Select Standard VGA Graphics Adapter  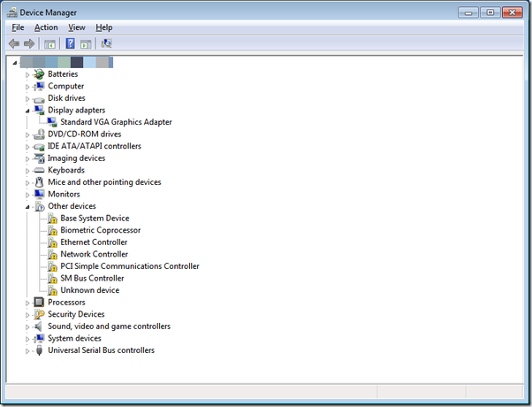[116, 122]
